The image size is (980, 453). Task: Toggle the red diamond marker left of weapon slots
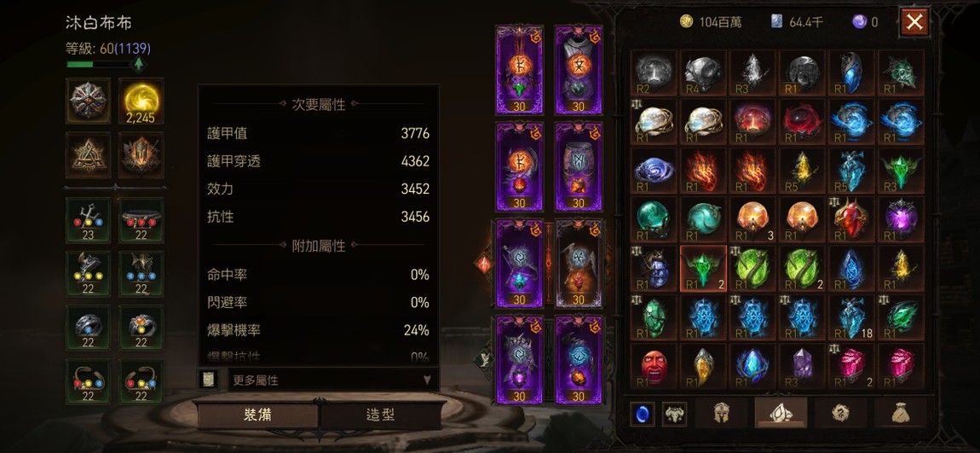point(484,264)
